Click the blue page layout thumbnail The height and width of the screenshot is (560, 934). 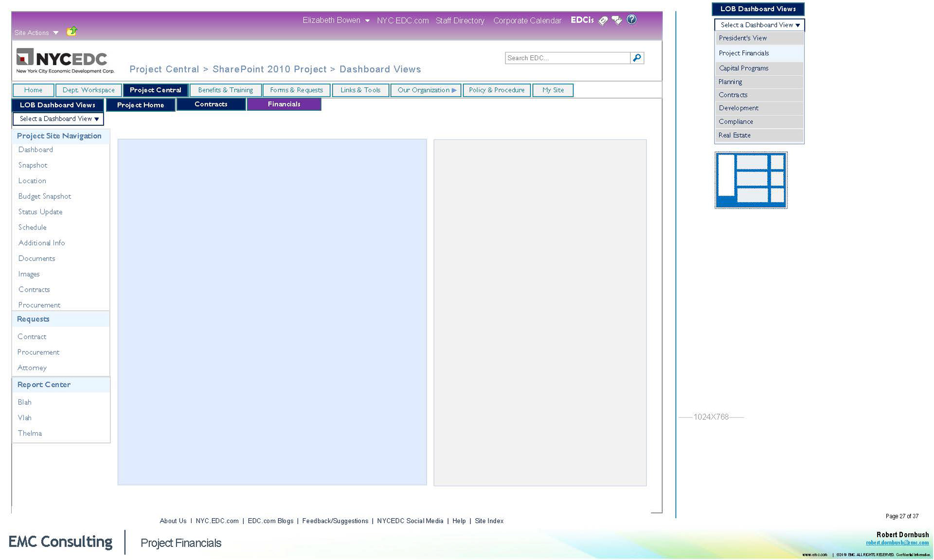(x=751, y=180)
